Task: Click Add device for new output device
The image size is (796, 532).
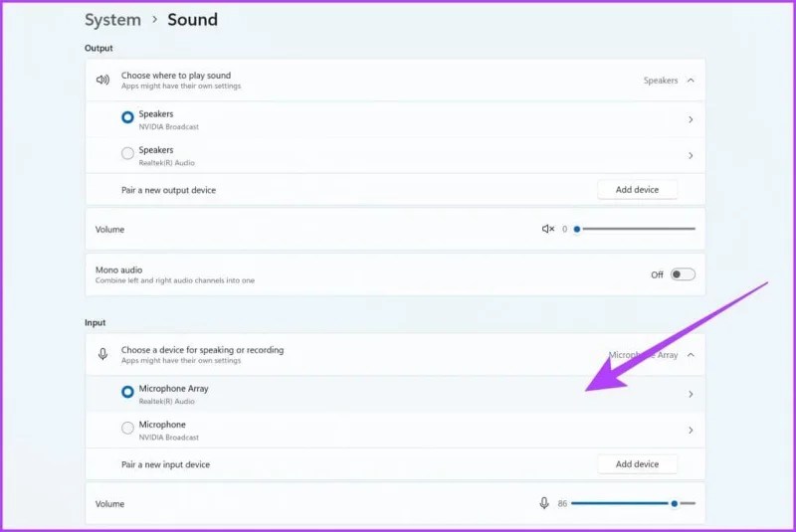Action: [x=637, y=190]
